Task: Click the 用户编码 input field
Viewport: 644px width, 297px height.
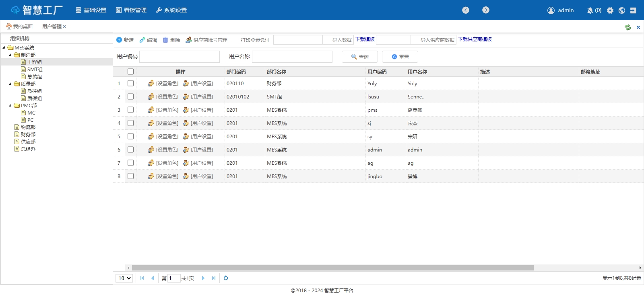Action: pyautogui.click(x=180, y=57)
